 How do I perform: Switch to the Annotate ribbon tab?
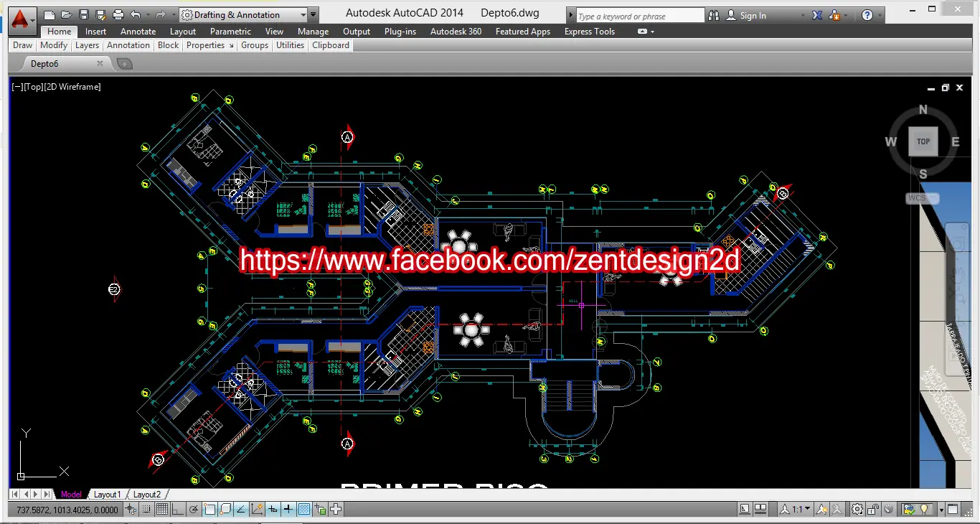click(138, 32)
